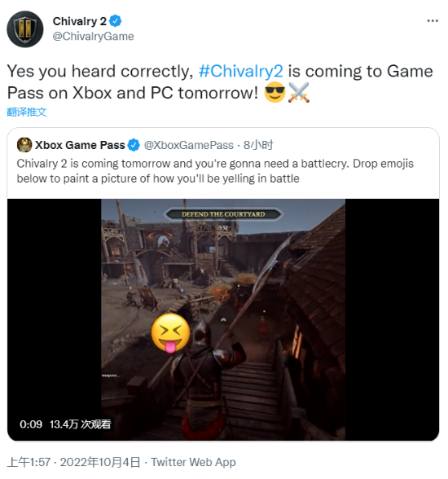Click Xbox Game Pass verified badge
The image size is (448, 479).
tap(134, 145)
